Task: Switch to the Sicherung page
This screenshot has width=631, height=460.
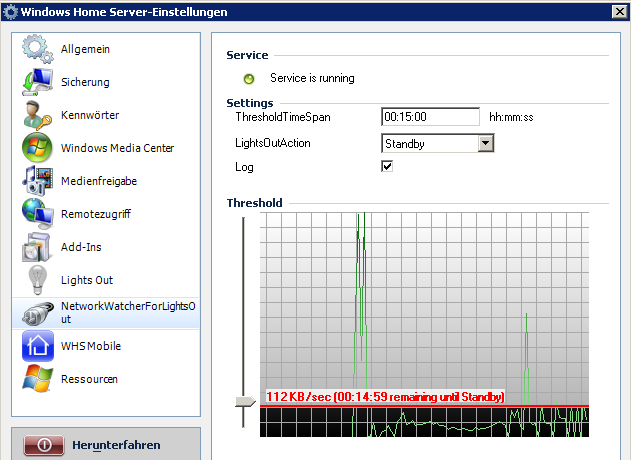Action: click(85, 82)
